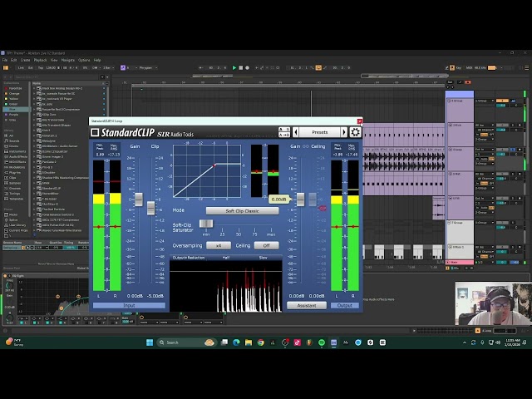This screenshot has width=532, height=399.
Task: Open the Create menu
Action: (26, 60)
